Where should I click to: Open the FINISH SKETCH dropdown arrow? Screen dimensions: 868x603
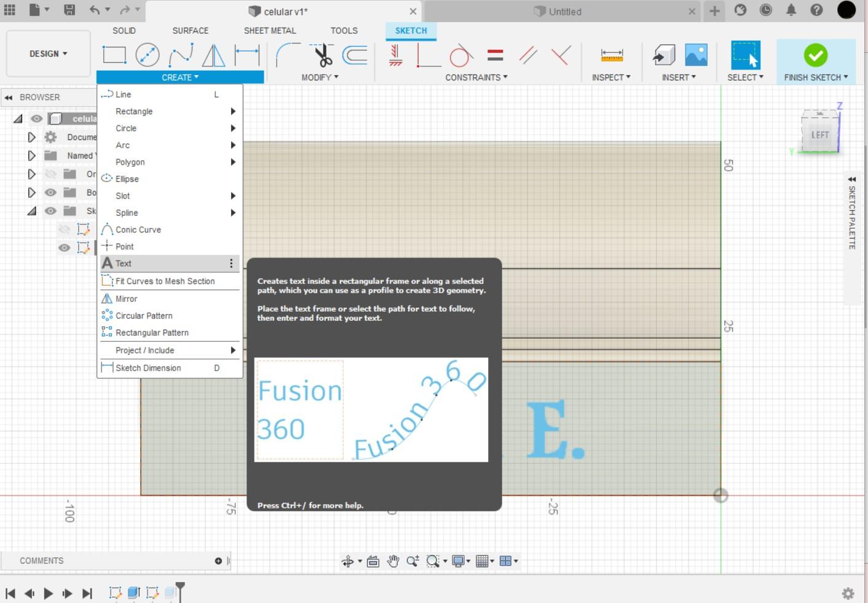[846, 77]
